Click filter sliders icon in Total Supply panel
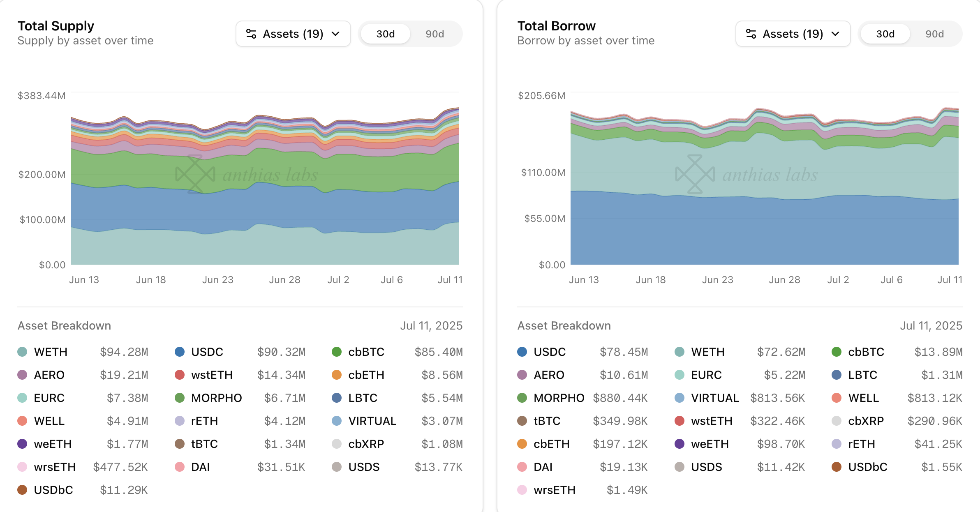 pos(251,34)
